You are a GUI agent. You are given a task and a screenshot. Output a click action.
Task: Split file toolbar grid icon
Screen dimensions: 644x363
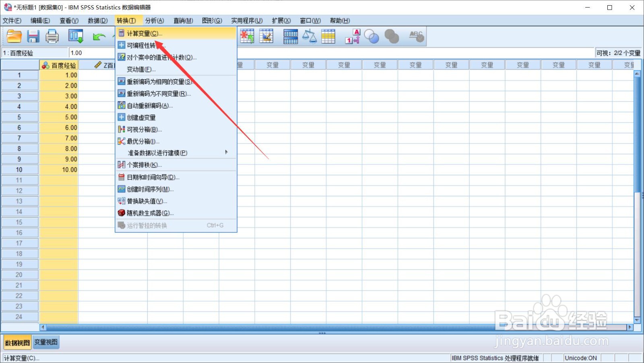[x=290, y=36]
